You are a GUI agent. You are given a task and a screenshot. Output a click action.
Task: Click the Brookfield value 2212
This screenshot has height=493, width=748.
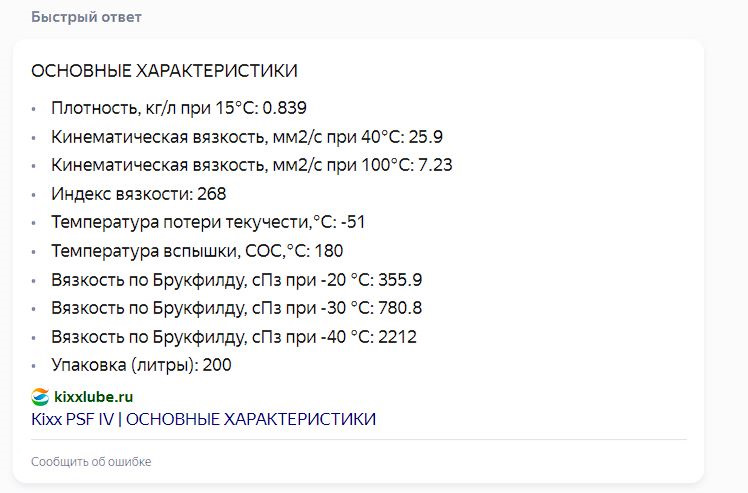397,336
